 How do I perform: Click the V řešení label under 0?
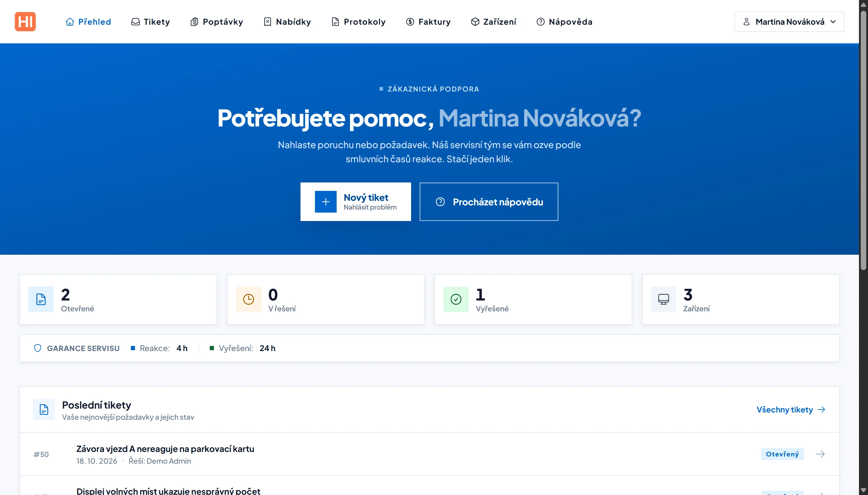[x=282, y=309]
